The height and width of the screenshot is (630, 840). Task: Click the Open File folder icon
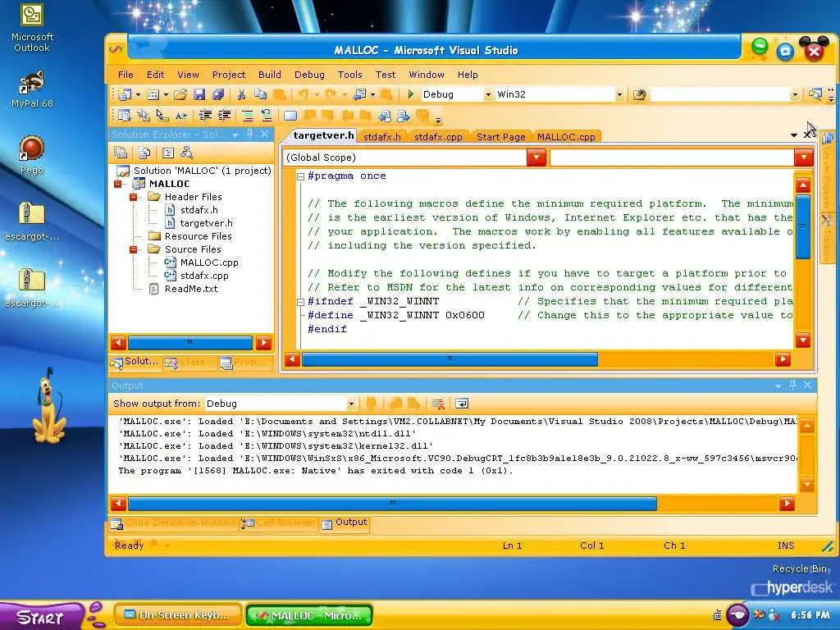coord(180,95)
